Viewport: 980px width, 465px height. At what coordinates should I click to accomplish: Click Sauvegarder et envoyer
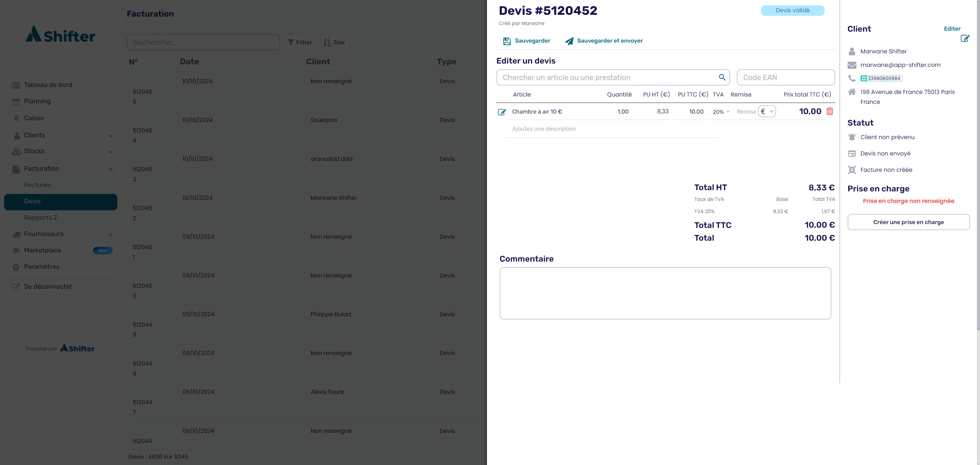pyautogui.click(x=609, y=41)
